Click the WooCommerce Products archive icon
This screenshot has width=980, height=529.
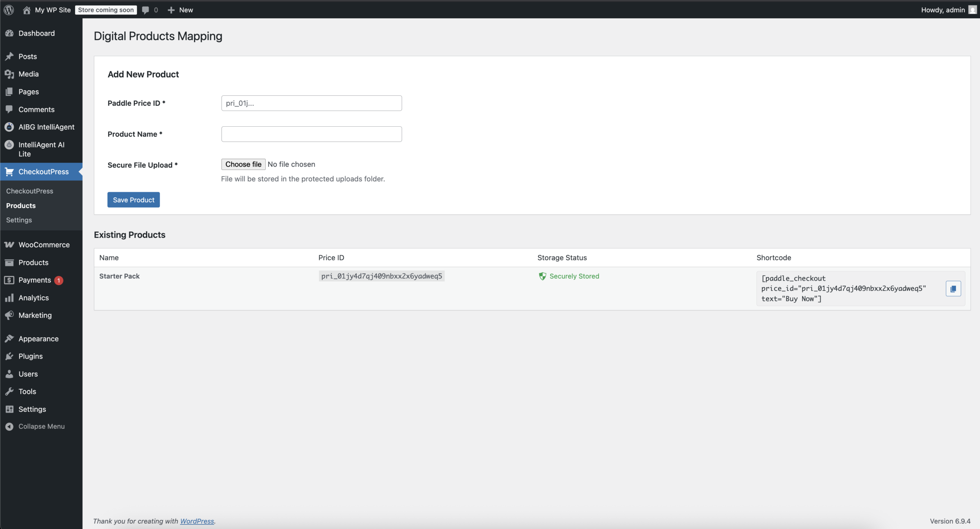pyautogui.click(x=10, y=263)
